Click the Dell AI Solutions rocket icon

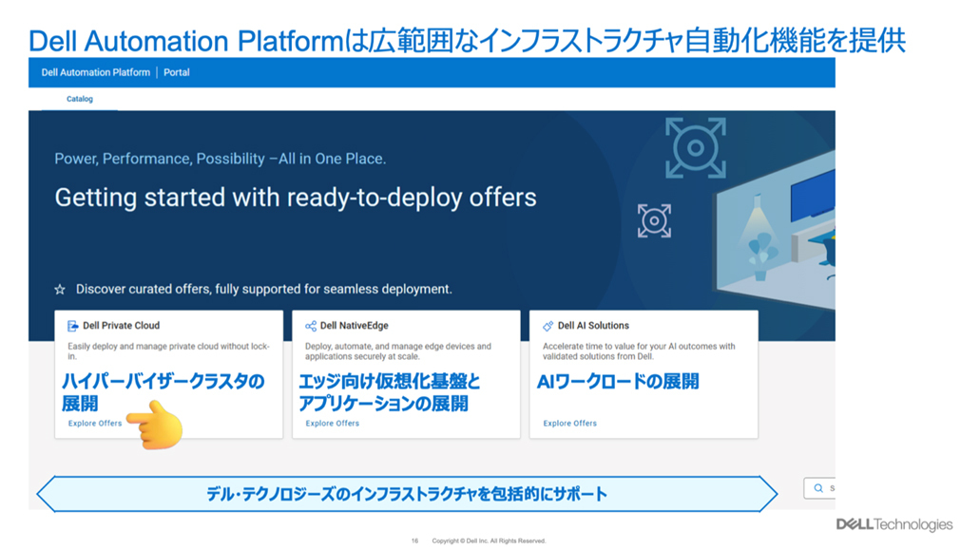tap(548, 326)
